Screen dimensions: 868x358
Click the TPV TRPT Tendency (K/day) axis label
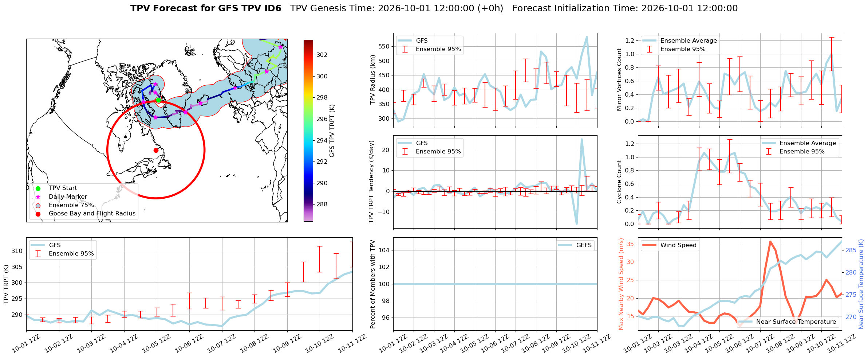tap(371, 182)
